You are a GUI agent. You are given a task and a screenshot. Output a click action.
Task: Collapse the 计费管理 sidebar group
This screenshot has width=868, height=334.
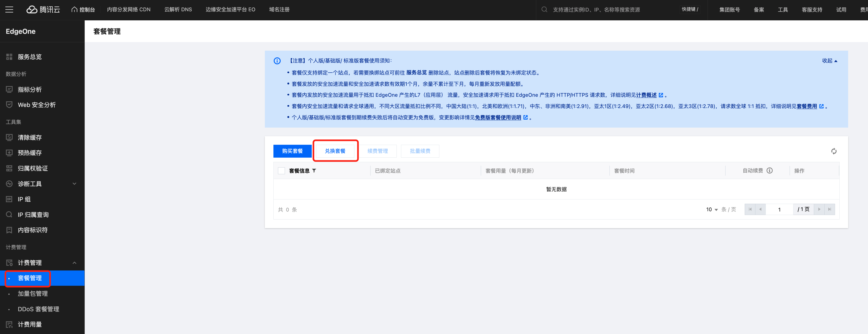[75, 262]
